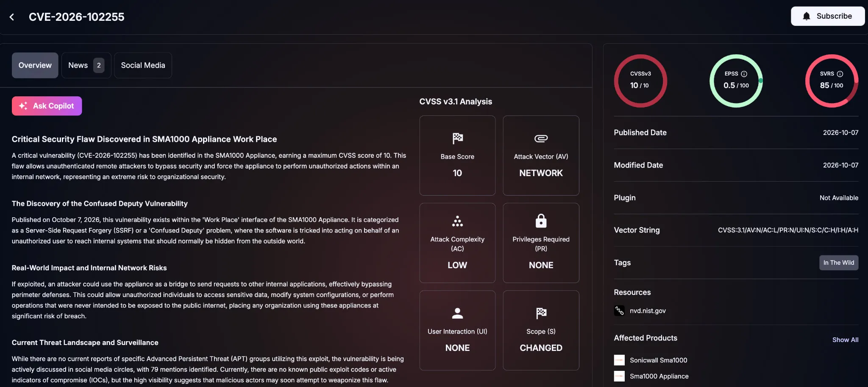Open the News tab
Image resolution: width=868 pixels, height=387 pixels.
pos(86,65)
